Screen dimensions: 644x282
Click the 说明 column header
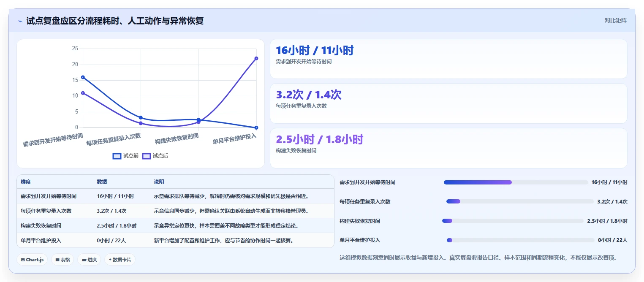(159, 182)
